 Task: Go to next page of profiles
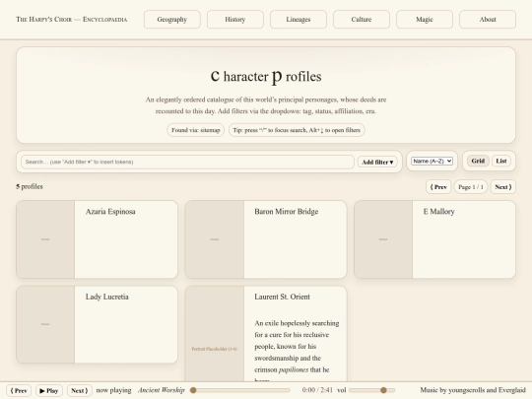click(x=502, y=187)
